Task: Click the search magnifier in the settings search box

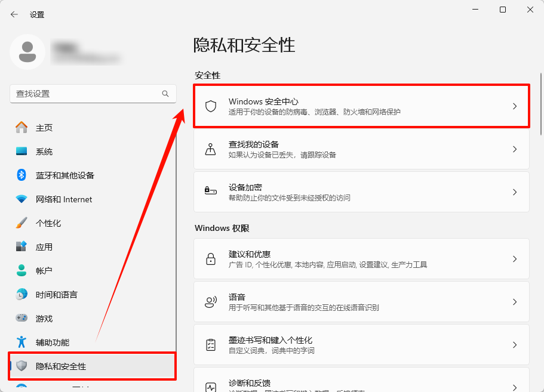Action: tap(165, 94)
